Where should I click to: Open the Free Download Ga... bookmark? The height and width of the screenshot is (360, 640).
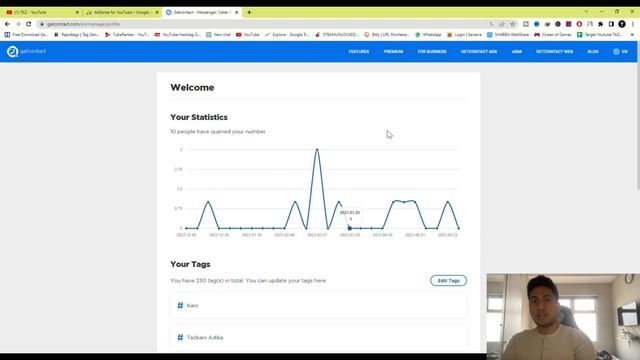[x=26, y=35]
